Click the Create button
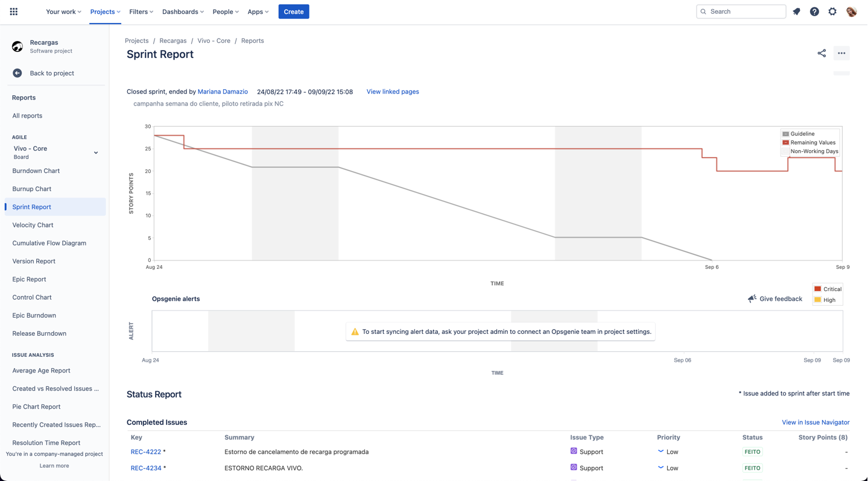This screenshot has width=868, height=481. tap(293, 11)
